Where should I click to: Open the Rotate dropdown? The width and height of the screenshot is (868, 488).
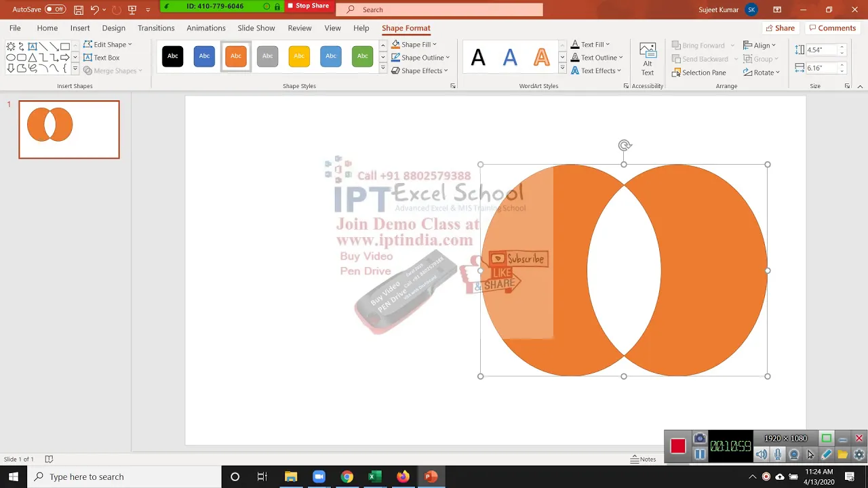(761, 73)
